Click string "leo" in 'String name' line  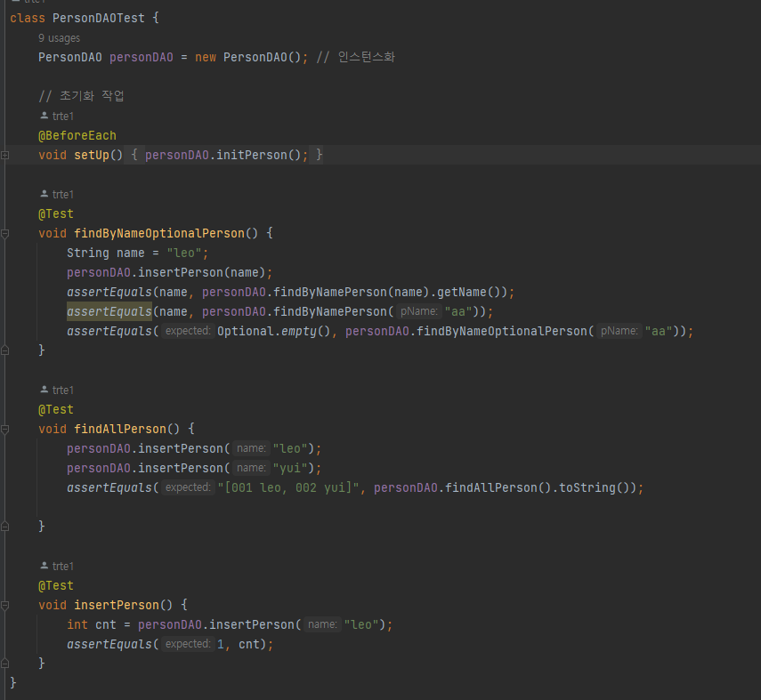(184, 253)
